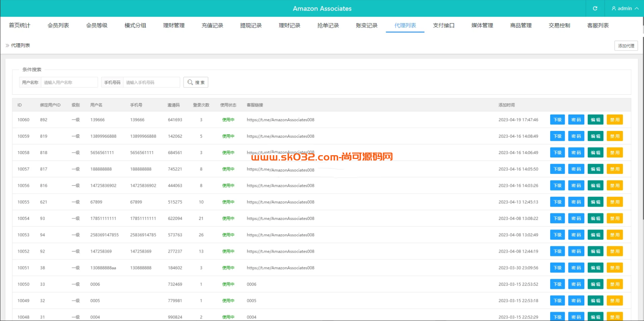Click 编辑 button for ID 10060

[595, 120]
